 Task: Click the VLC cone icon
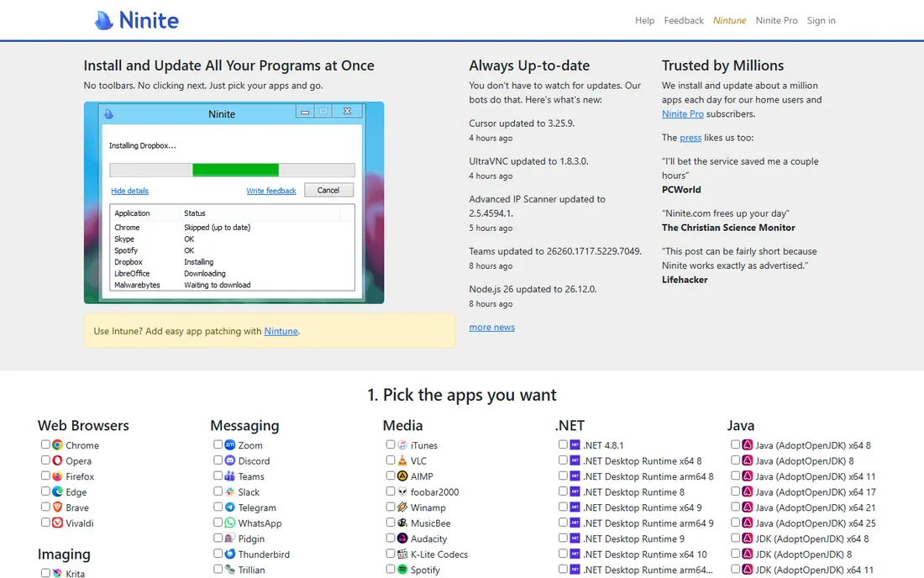click(x=402, y=460)
